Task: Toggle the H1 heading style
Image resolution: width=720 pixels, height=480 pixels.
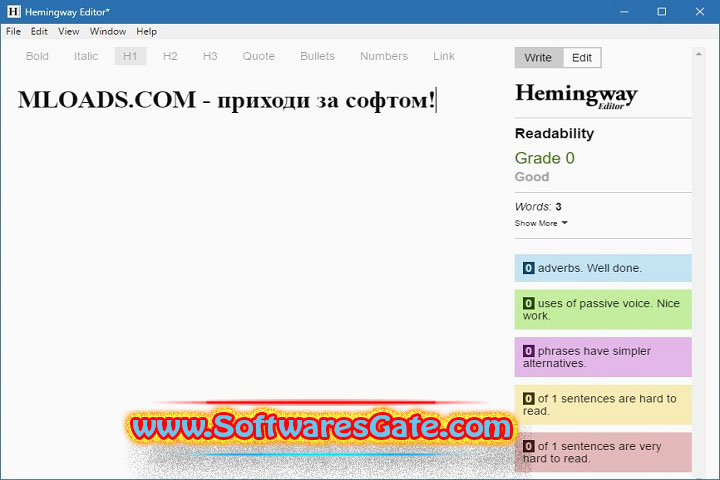Action: click(130, 56)
